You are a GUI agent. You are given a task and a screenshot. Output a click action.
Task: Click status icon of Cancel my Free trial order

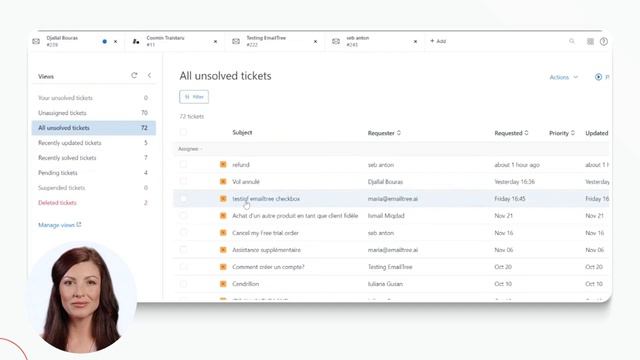coord(223,233)
